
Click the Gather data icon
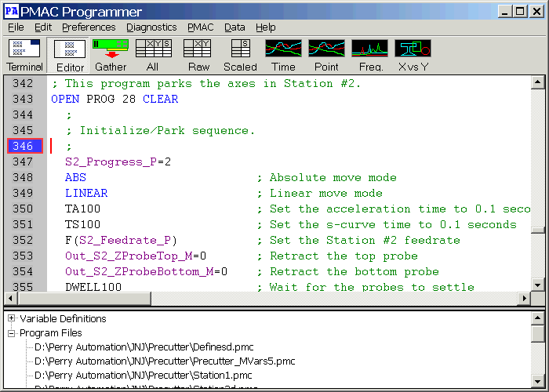[x=111, y=55]
